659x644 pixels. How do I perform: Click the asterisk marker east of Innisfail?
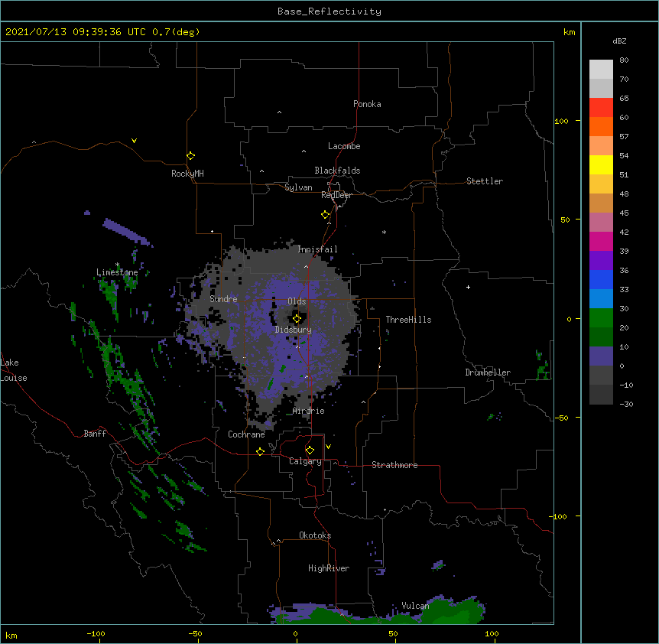tap(384, 232)
